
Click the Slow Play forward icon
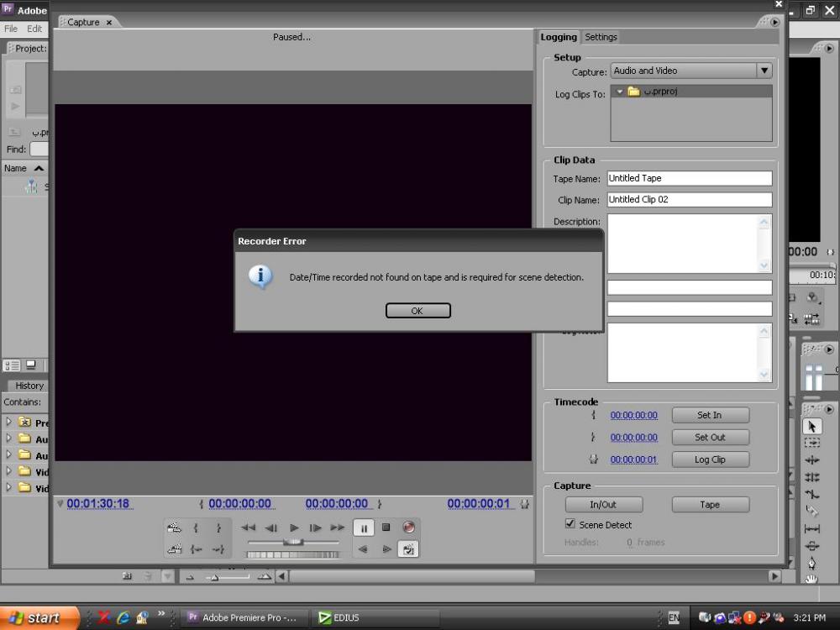[386, 549]
